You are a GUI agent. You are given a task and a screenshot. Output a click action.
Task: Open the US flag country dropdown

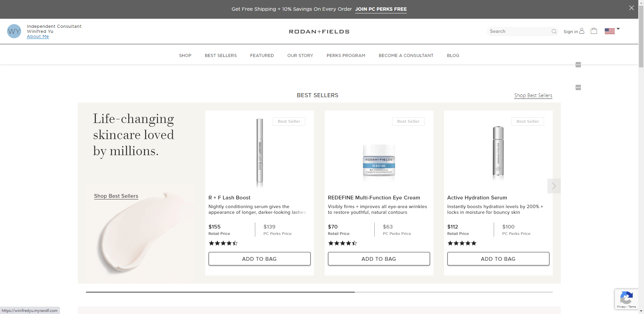coord(612,31)
